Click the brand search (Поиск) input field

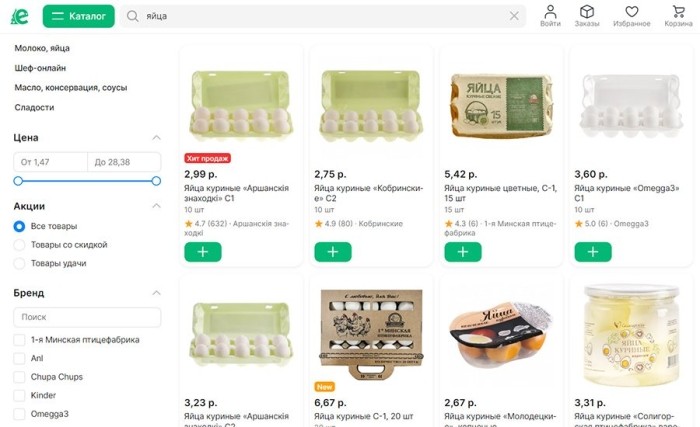point(87,317)
